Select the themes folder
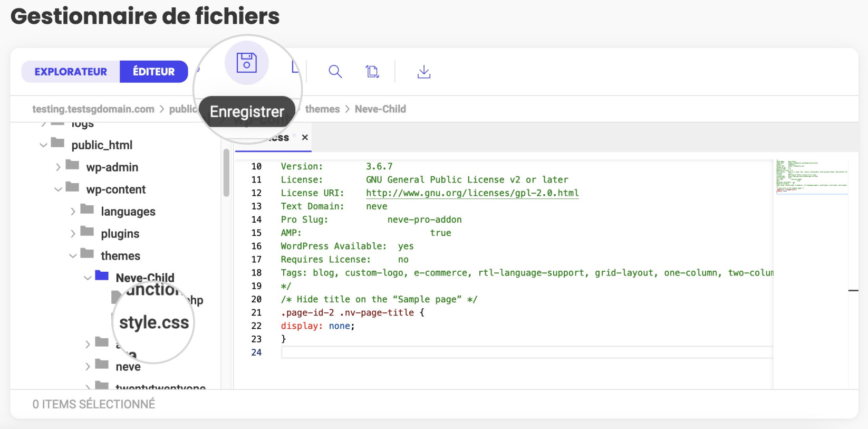Viewport: 868px width, 429px height. [x=121, y=256]
